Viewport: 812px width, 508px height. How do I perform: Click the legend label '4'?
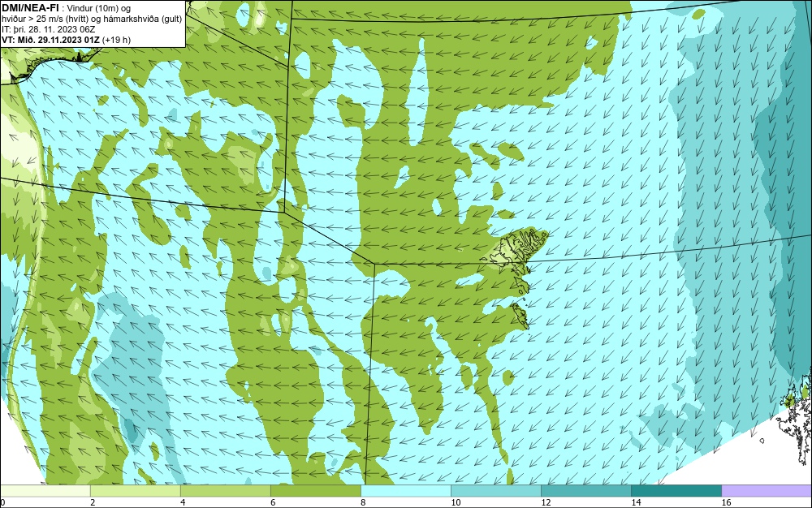click(183, 502)
